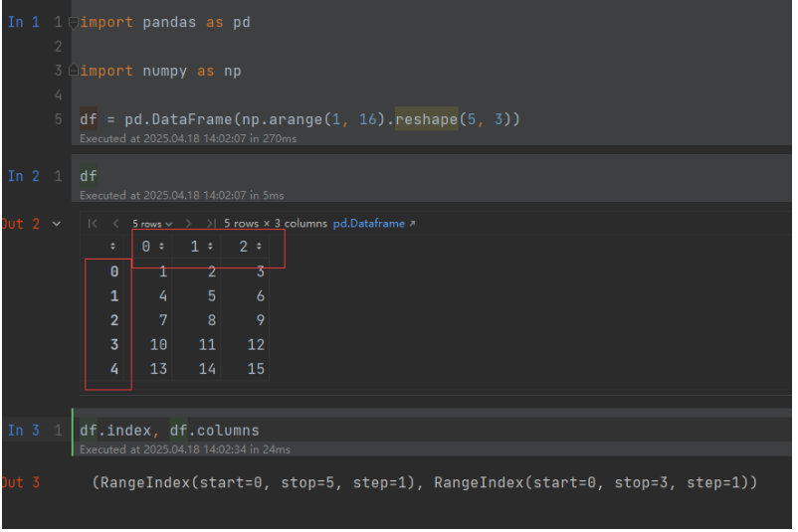Open the pd.Dataframe link in a new tab
This screenshot has width=798, height=532.
pos(374,224)
